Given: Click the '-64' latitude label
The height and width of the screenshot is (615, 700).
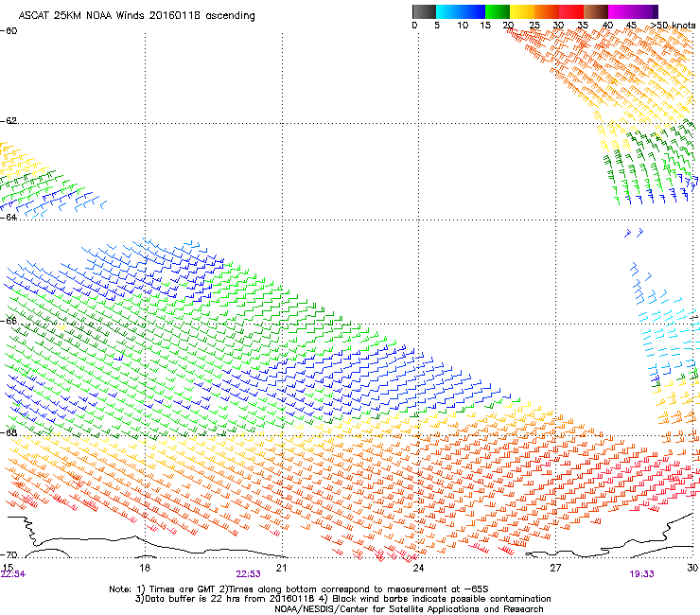Looking at the screenshot, I should [x=9, y=218].
